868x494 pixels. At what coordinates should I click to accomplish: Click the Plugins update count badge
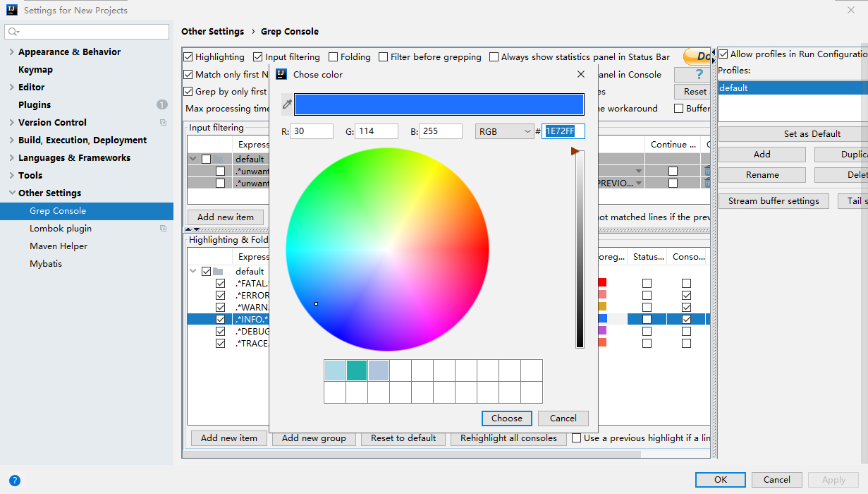click(x=162, y=105)
